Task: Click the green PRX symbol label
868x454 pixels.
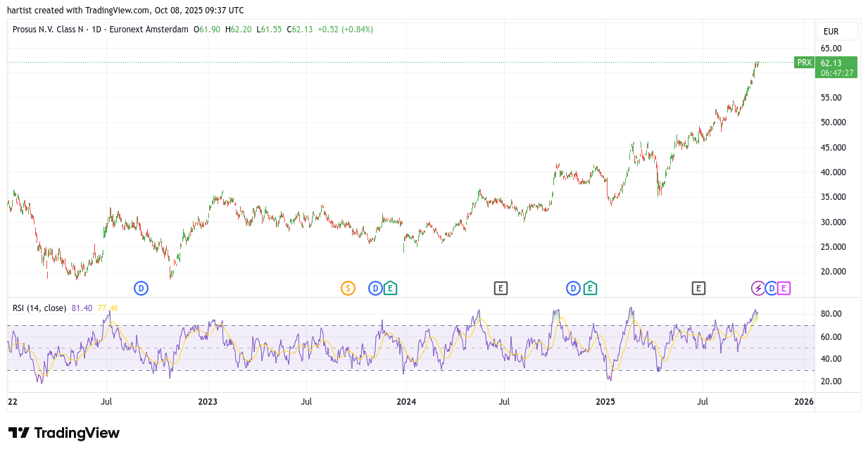Action: click(804, 63)
